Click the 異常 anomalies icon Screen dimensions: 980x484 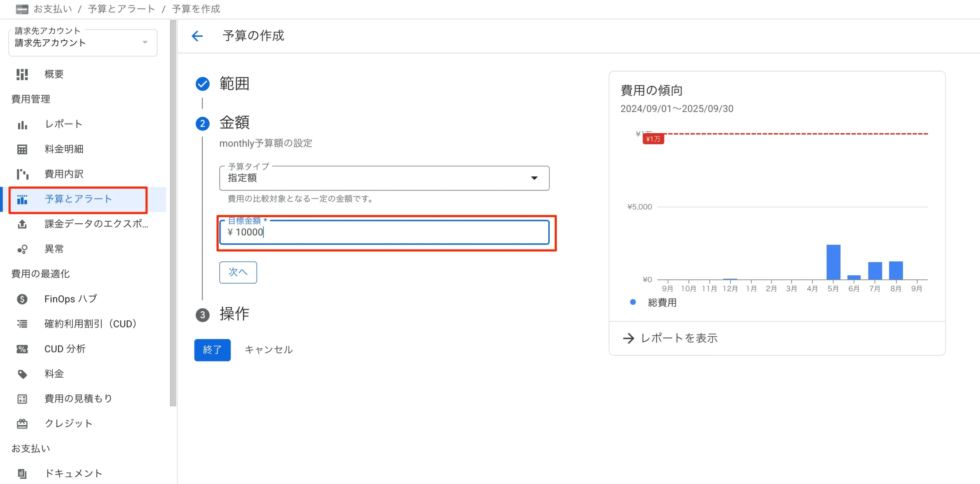coord(22,249)
